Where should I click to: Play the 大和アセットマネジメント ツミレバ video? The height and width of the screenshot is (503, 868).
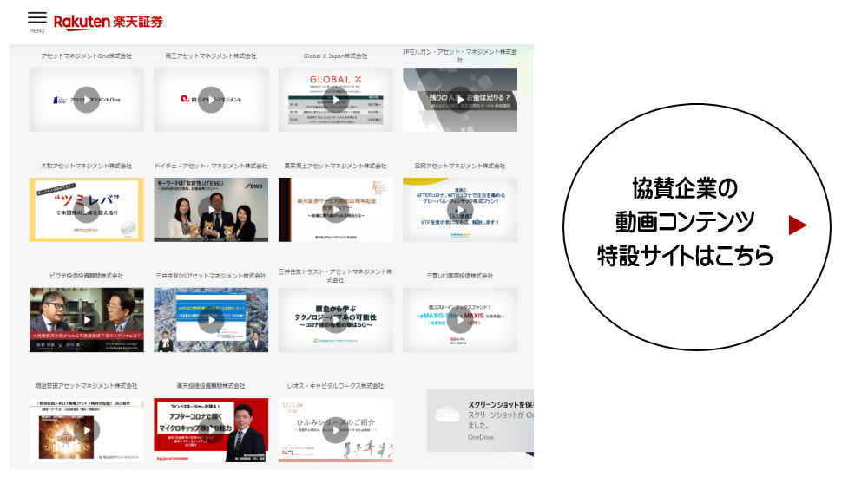pos(86,210)
